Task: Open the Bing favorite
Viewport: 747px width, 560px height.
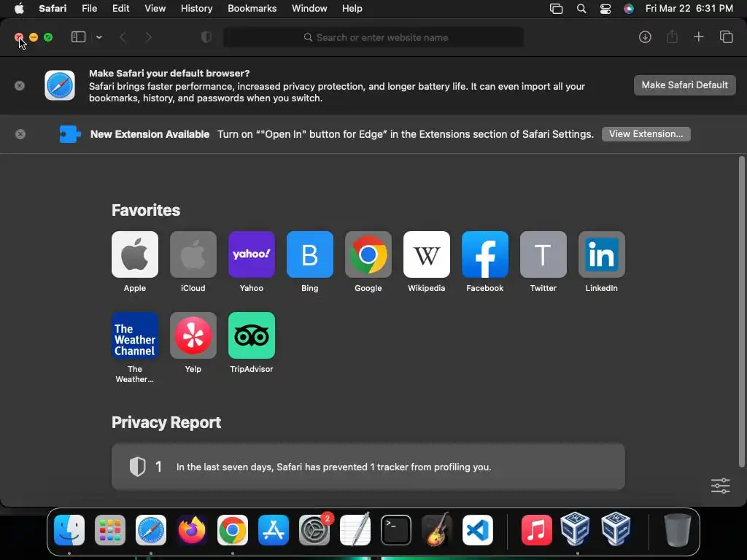Action: pyautogui.click(x=309, y=254)
